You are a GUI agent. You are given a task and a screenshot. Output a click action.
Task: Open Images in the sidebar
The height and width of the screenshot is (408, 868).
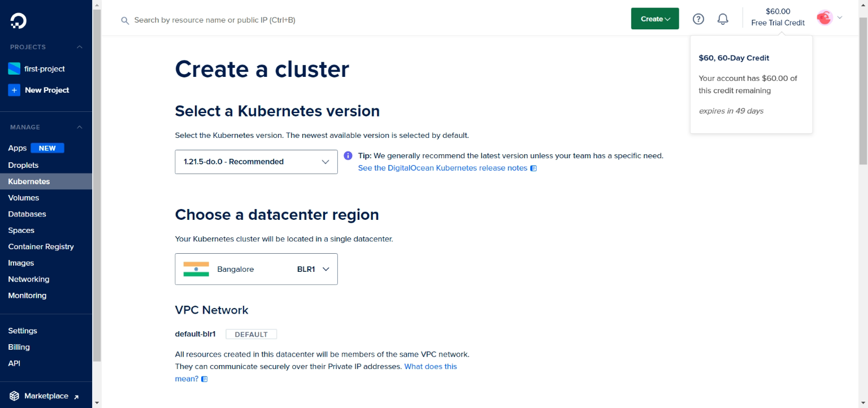click(21, 263)
